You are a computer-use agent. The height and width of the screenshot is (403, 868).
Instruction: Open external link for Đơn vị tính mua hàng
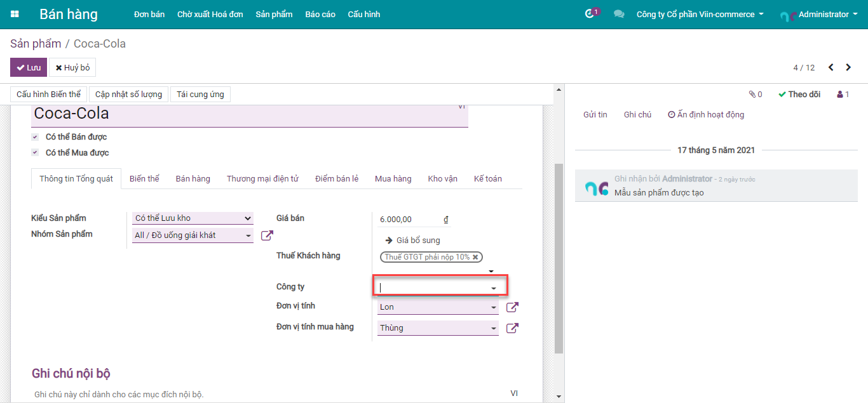pos(512,328)
